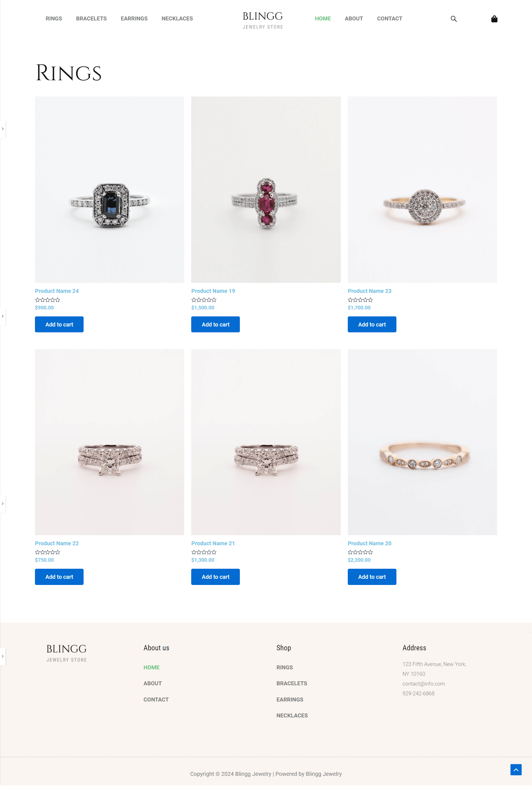
Task: Open the search icon in header
Action: click(453, 19)
